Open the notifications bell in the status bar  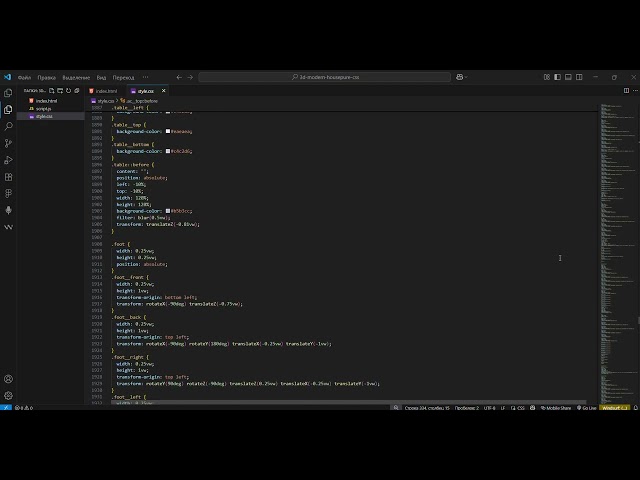[636, 408]
